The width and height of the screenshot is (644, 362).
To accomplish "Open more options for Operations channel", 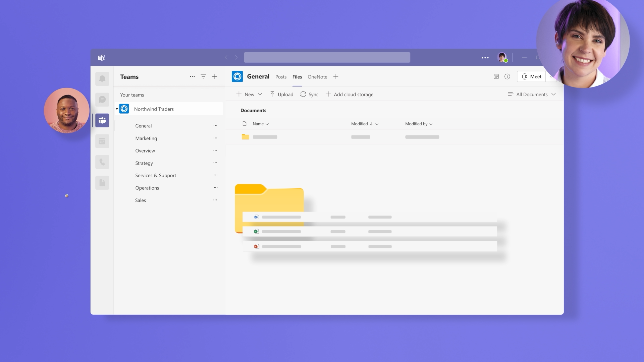I will tap(215, 187).
